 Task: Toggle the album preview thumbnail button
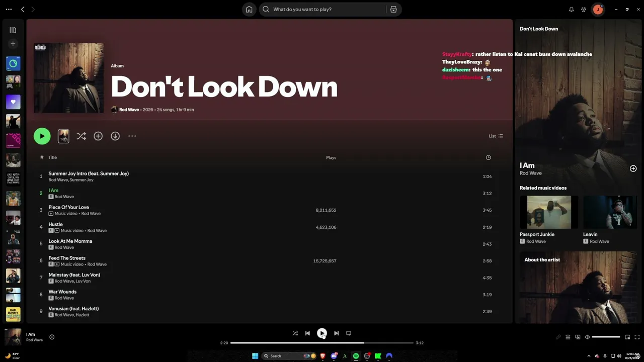coord(63,136)
